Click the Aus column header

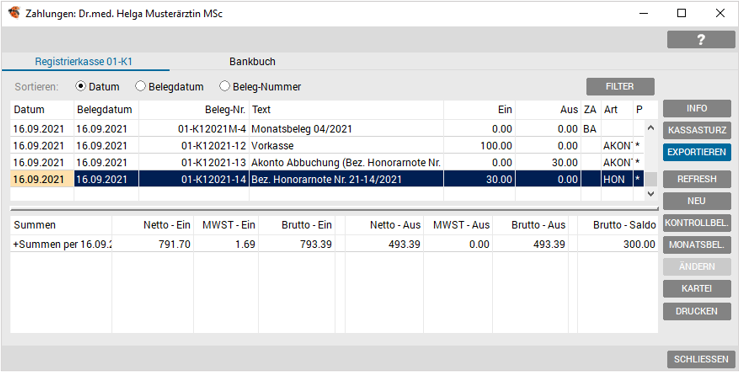[x=548, y=109]
